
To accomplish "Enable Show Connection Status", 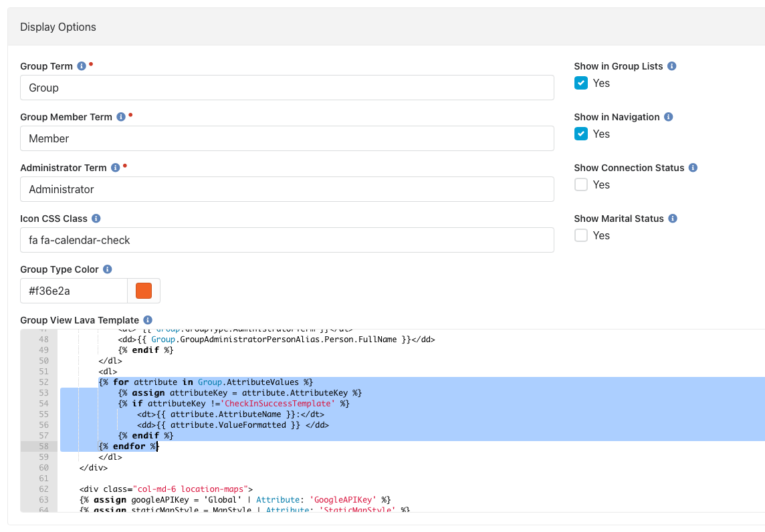I will point(580,184).
